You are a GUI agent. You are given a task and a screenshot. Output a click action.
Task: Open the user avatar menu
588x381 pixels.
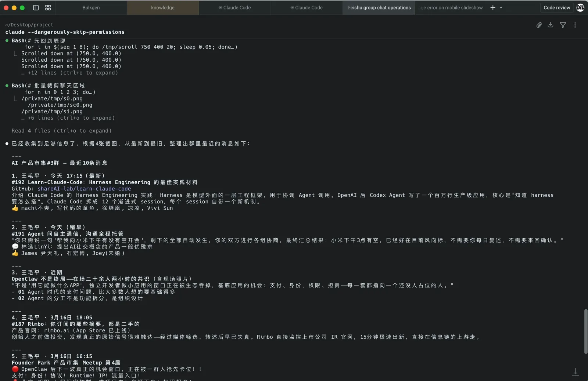[580, 8]
